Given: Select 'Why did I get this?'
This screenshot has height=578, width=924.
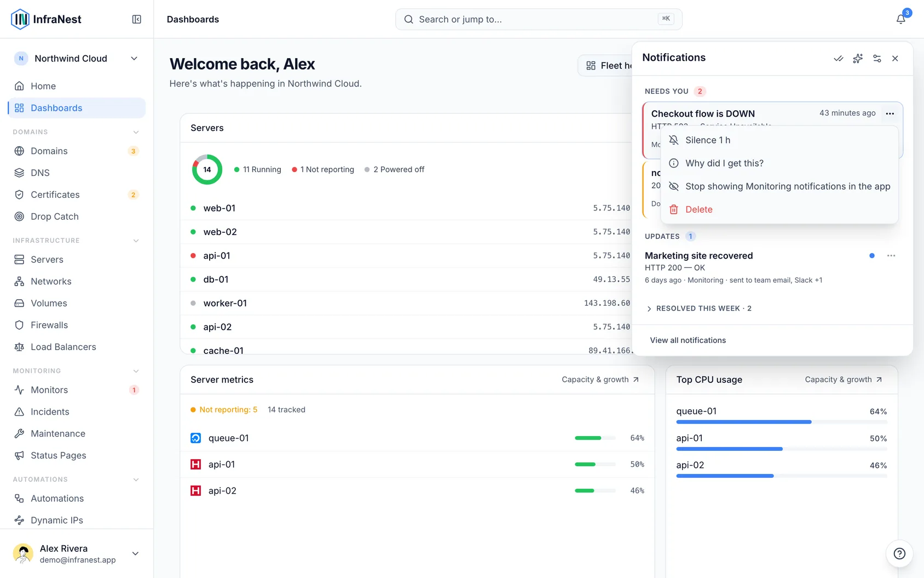Looking at the screenshot, I should pos(779,163).
